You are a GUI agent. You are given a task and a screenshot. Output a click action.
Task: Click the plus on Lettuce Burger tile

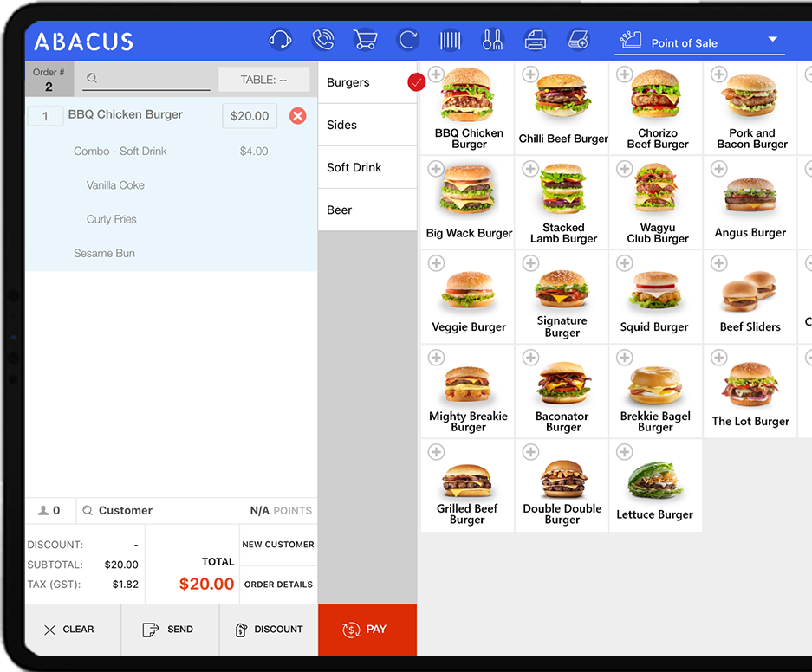coord(624,452)
